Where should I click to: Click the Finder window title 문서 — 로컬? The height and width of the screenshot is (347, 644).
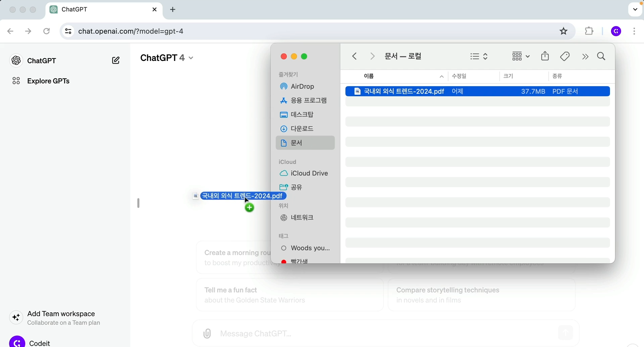(x=403, y=56)
